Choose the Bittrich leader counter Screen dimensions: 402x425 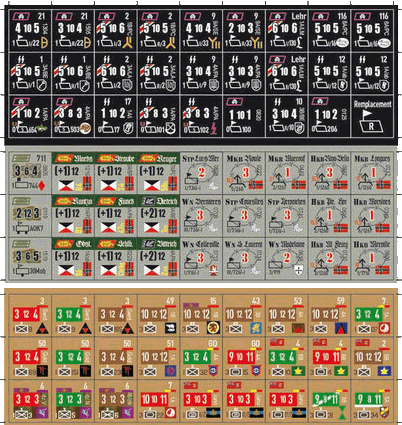158,259
